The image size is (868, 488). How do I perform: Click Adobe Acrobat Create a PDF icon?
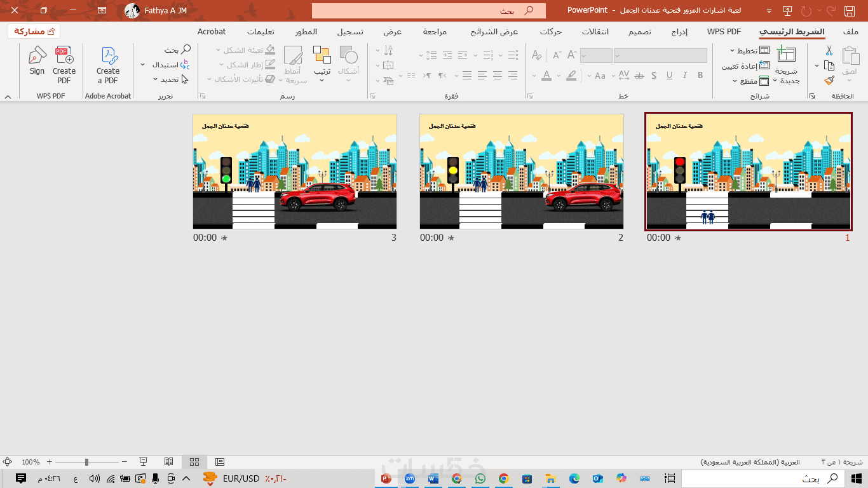click(108, 56)
